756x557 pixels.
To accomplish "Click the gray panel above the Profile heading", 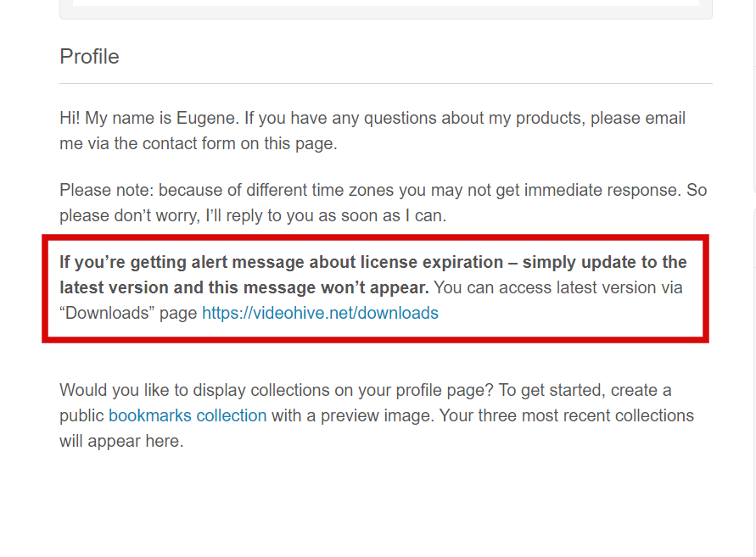I will (x=385, y=12).
